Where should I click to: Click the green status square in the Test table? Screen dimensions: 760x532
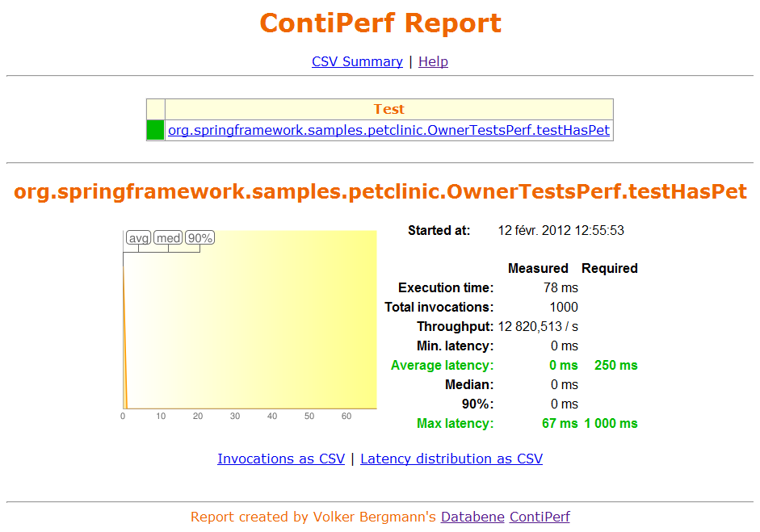click(155, 130)
